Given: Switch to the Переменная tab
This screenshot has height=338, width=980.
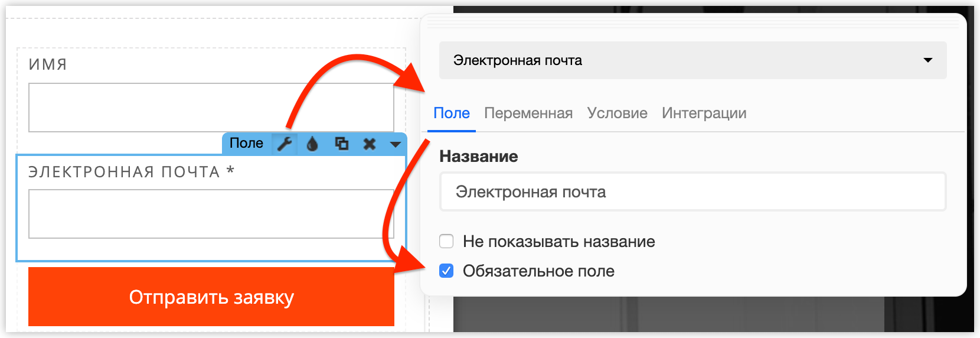Looking at the screenshot, I should (528, 113).
